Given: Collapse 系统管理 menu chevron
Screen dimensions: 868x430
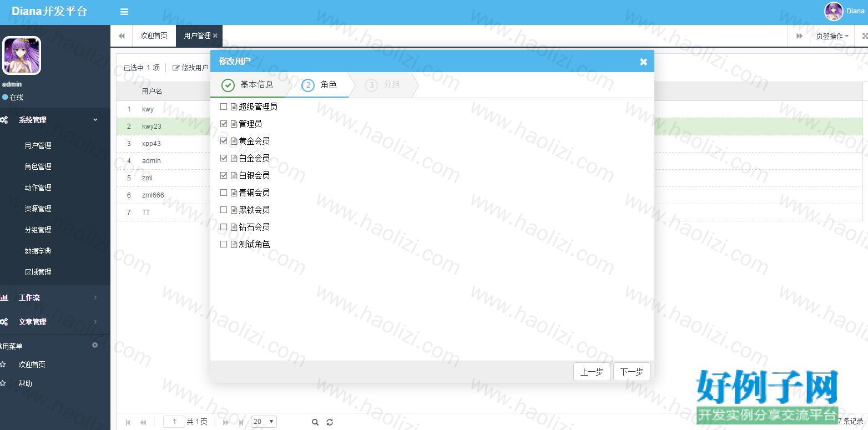Looking at the screenshot, I should pyautogui.click(x=95, y=120).
